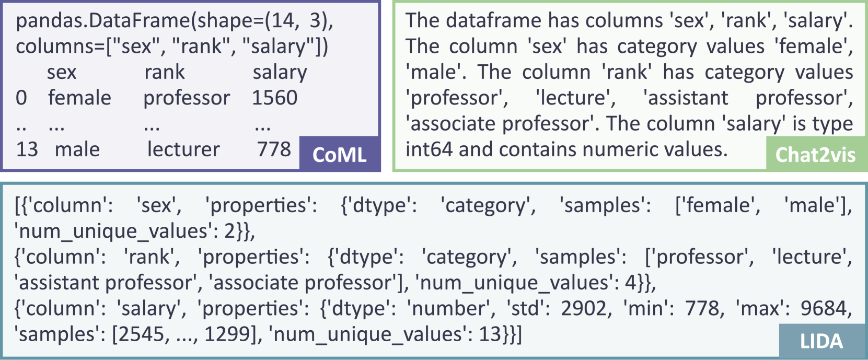Click the std value 2902 in LIDA panel
Screen dimensions: 868x360
pyautogui.click(x=585, y=308)
